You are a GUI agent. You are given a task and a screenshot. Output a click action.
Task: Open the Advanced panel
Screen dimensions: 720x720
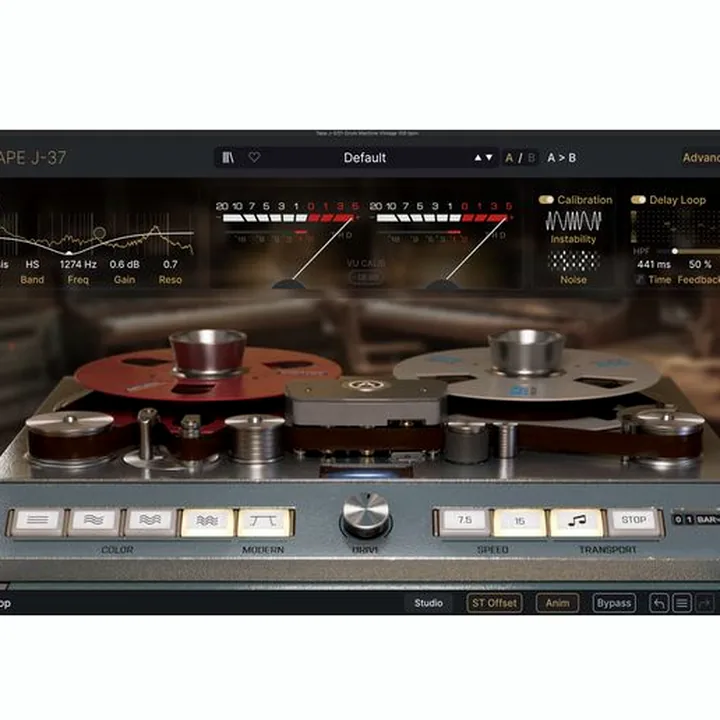(x=701, y=158)
